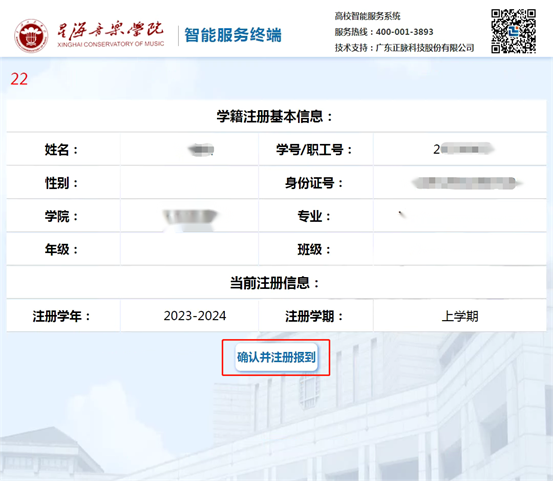Viewport: 553px width, 481px height.
Task: Click the 专业 label cell
Action: [316, 216]
